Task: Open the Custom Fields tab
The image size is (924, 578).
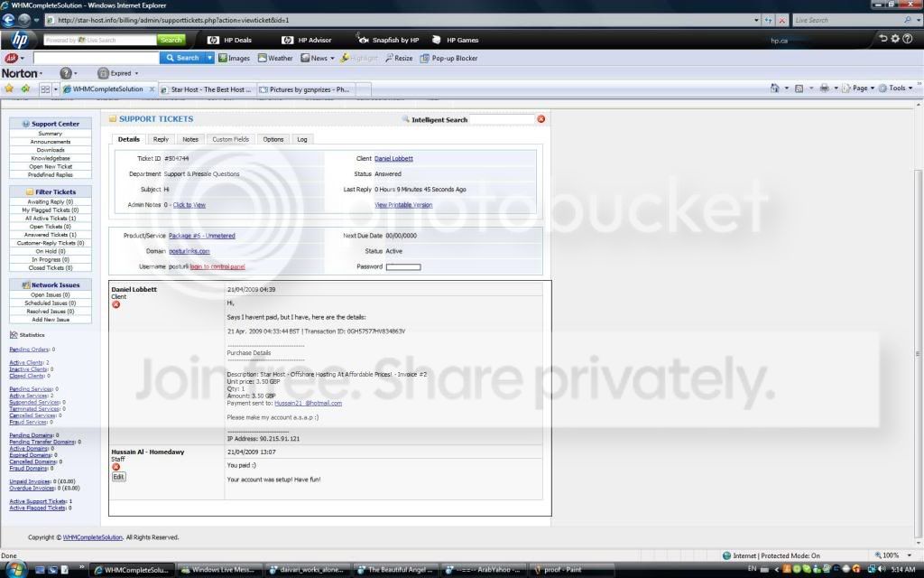Action: (230, 140)
